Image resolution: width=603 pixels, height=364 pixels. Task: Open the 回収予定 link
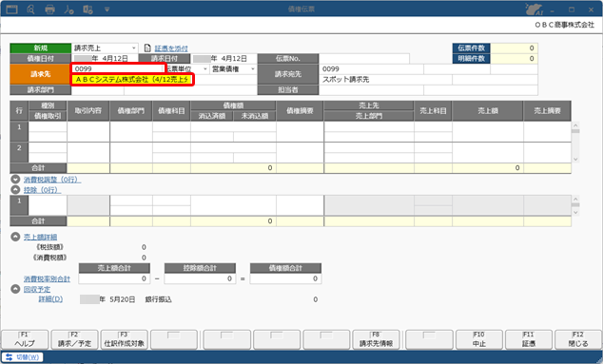pyautogui.click(x=37, y=290)
